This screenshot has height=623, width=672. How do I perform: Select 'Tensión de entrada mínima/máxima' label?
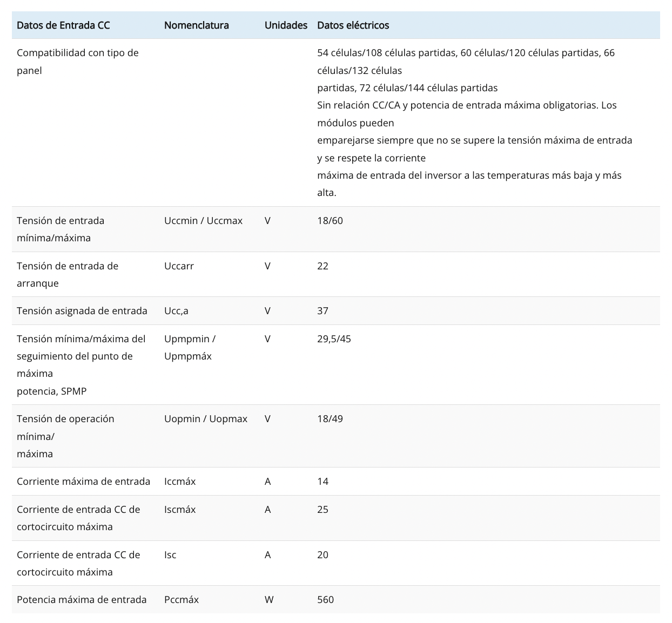point(61,229)
